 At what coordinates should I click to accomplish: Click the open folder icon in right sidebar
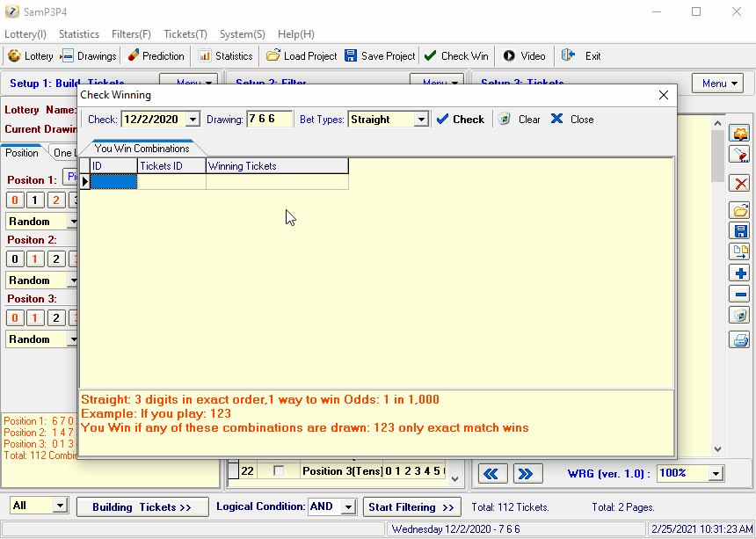pyautogui.click(x=740, y=211)
